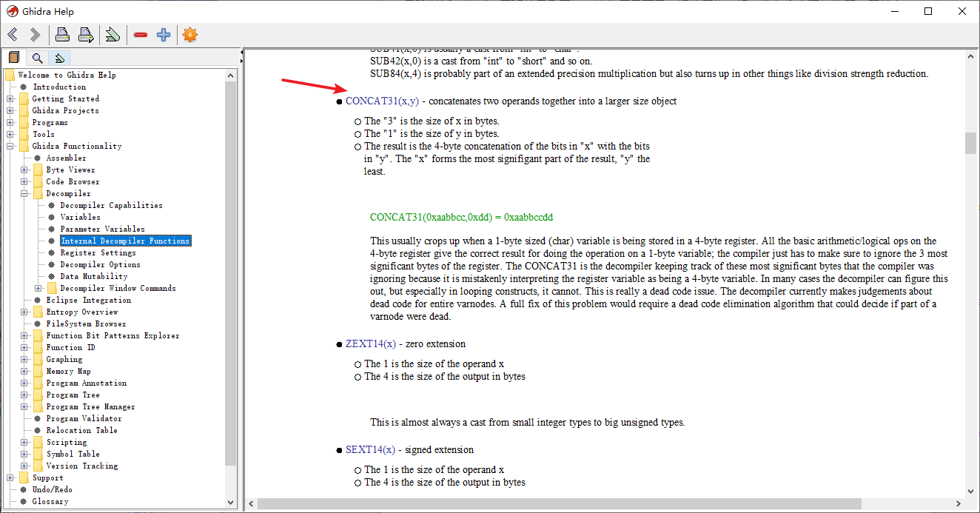This screenshot has width=980, height=513.
Task: Click folder icon next to Programs
Action: click(x=24, y=122)
